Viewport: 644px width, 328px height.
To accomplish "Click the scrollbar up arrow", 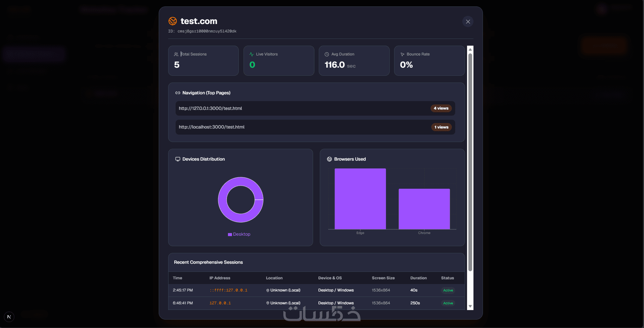I will click(470, 49).
